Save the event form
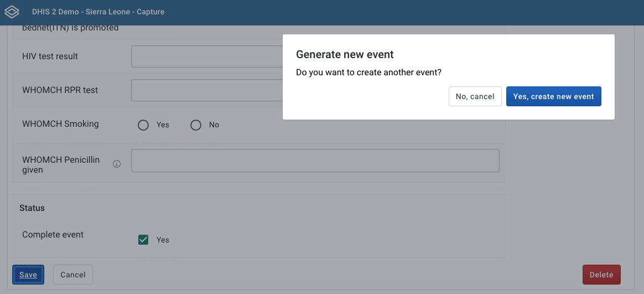This screenshot has height=294, width=644. [x=28, y=275]
